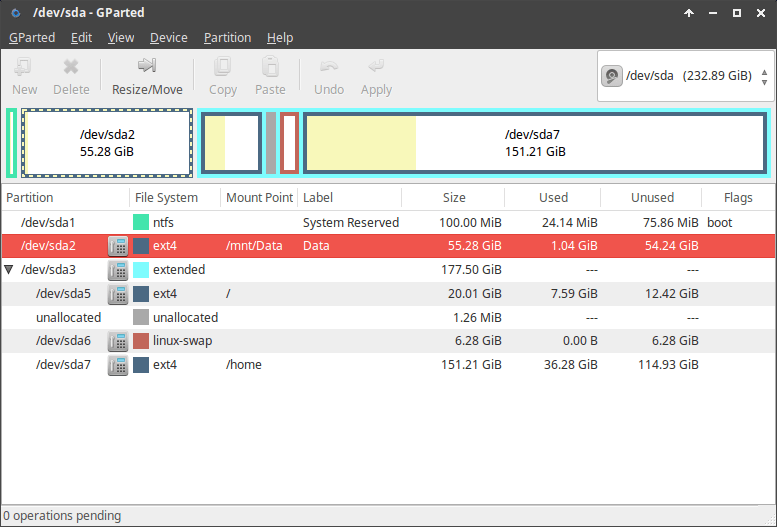Select the unallocated partition row
Screen dimensions: 777x527
tap(388, 317)
